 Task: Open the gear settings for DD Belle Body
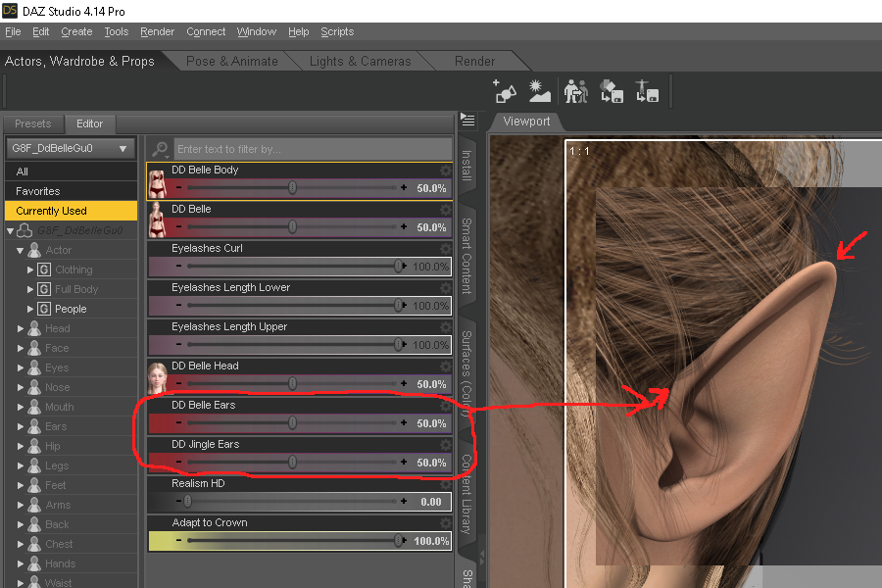point(446,170)
